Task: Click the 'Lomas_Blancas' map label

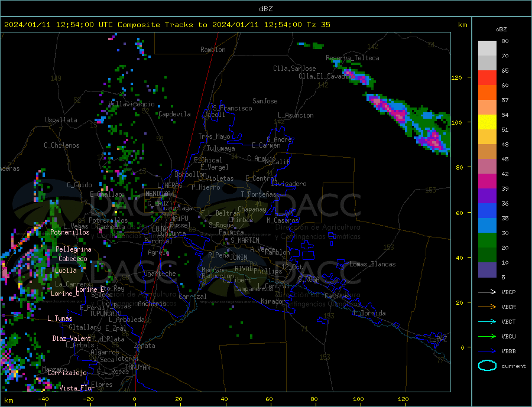Action: click(372, 264)
